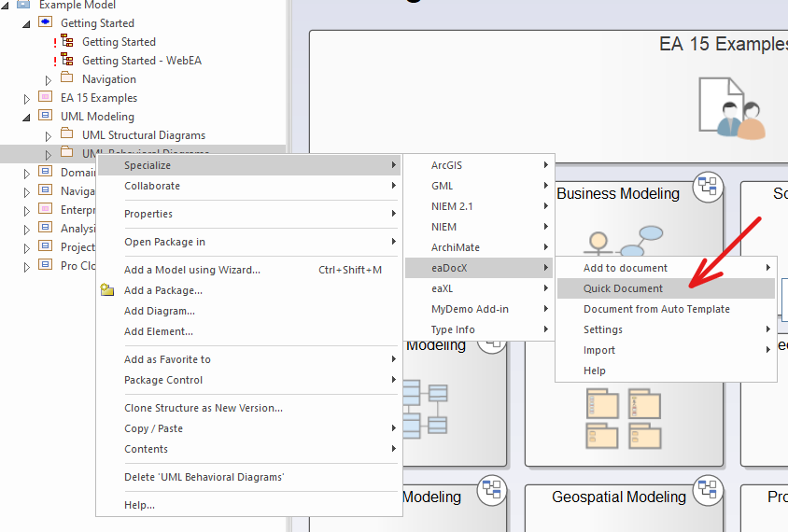Click the Business Modeling navigation cell icon
Viewport: 788px width, 532px height.
(708, 188)
